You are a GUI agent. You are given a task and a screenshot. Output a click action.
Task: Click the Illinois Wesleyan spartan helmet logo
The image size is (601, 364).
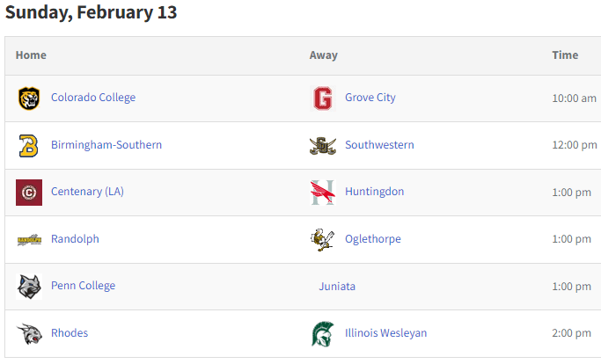pyautogui.click(x=323, y=334)
